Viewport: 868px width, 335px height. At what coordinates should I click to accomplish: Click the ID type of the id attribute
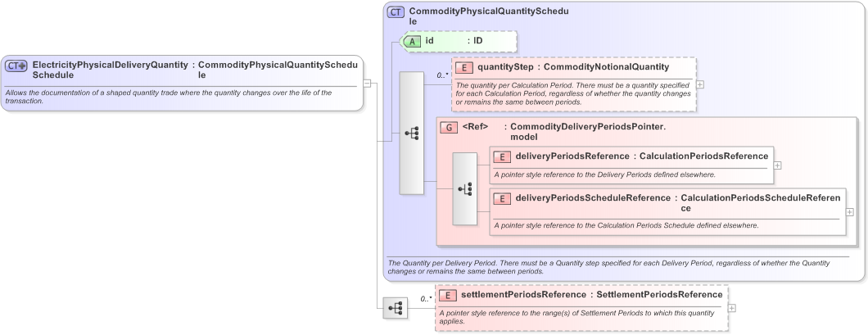tap(477, 40)
